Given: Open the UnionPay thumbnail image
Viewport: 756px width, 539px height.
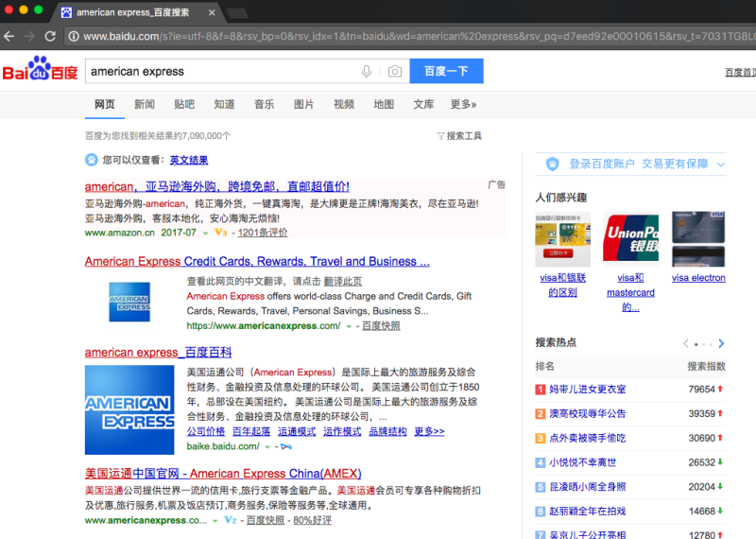Looking at the screenshot, I should point(630,238).
